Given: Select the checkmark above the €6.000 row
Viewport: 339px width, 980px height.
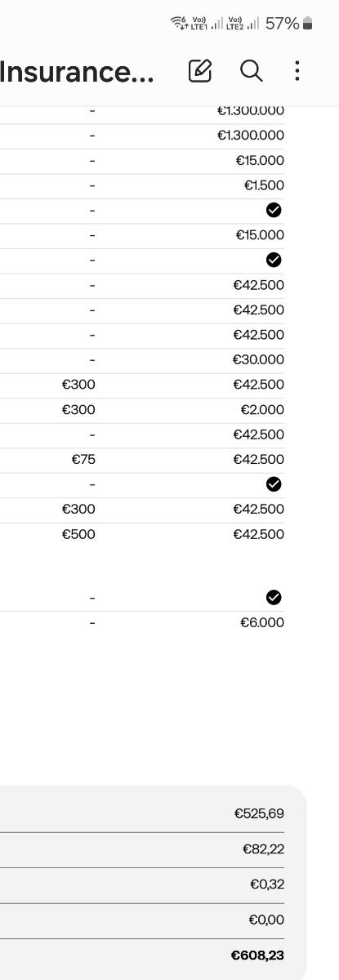Looking at the screenshot, I should pyautogui.click(x=274, y=598).
